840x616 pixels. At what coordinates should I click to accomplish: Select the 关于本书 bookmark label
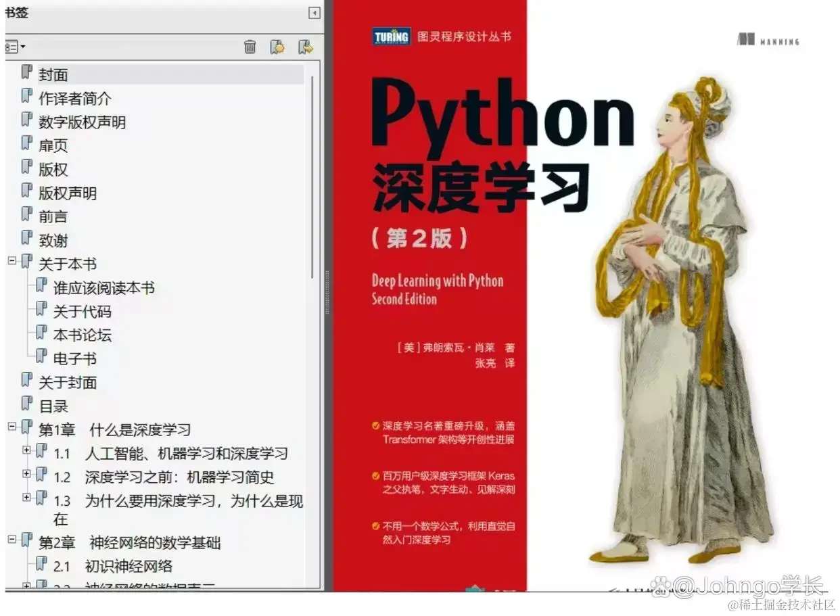click(x=68, y=264)
